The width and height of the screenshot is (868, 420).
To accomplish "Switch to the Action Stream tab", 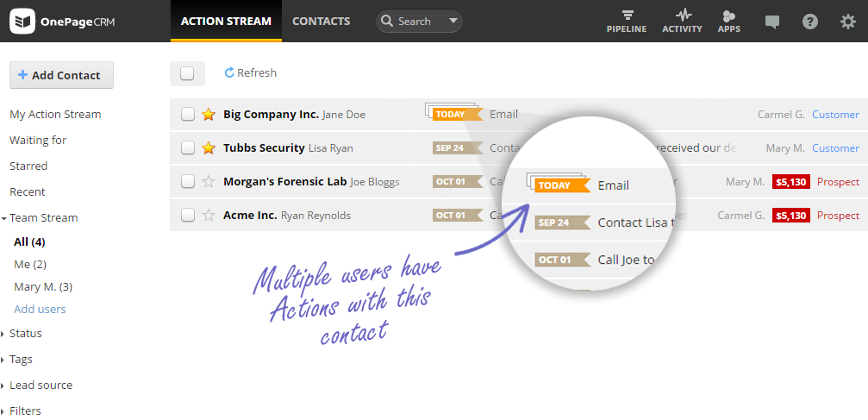I will 226,21.
